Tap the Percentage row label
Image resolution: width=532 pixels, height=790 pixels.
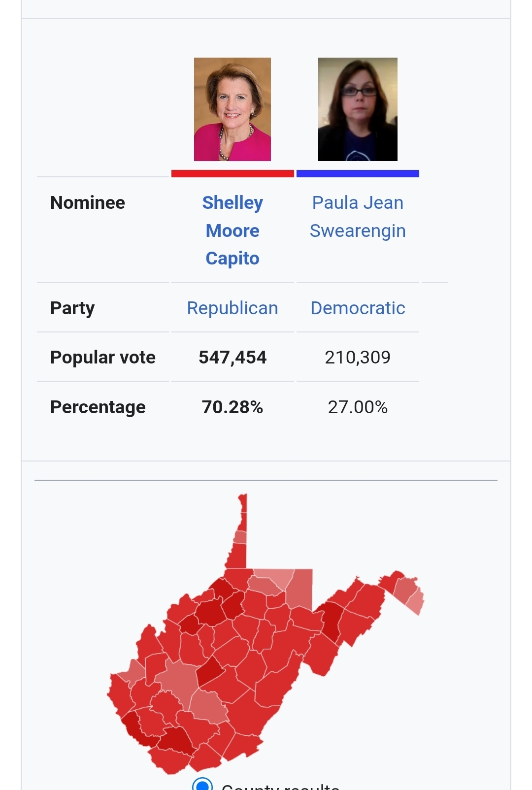coord(98,407)
